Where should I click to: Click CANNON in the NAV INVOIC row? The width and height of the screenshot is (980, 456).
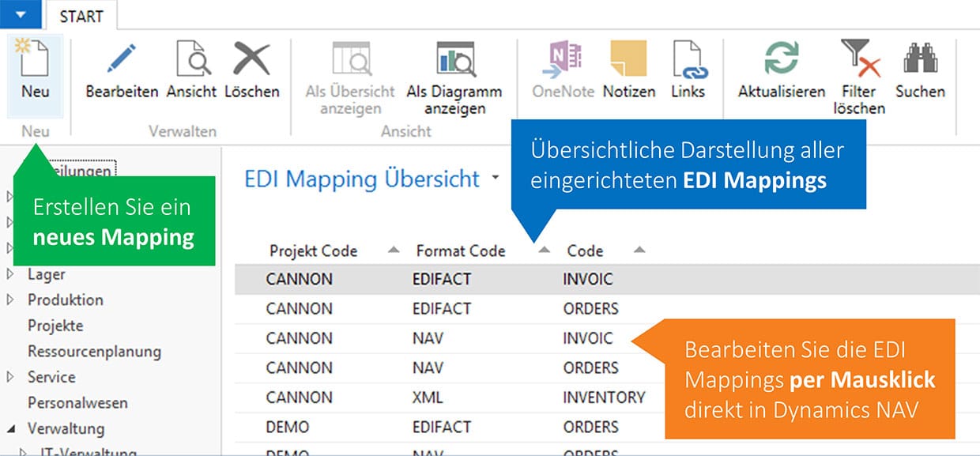point(300,338)
